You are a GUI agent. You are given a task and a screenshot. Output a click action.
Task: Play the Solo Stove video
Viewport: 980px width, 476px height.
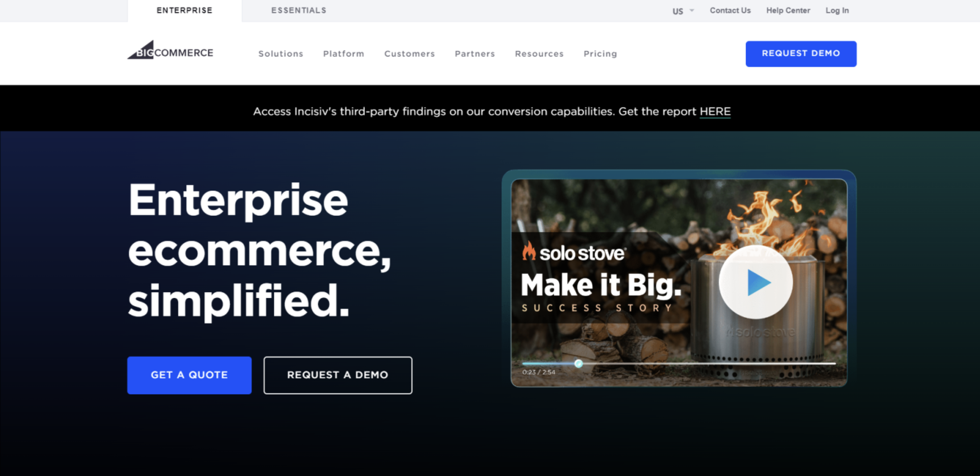coord(755,282)
